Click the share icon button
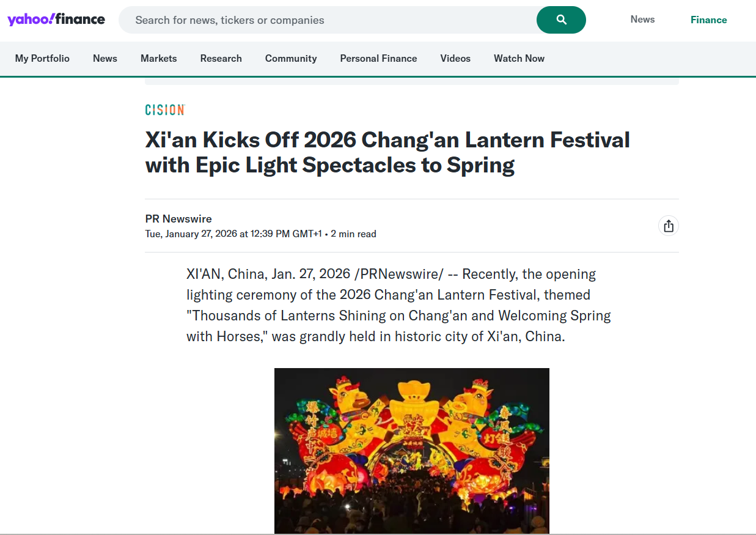The image size is (756, 535). tap(669, 226)
